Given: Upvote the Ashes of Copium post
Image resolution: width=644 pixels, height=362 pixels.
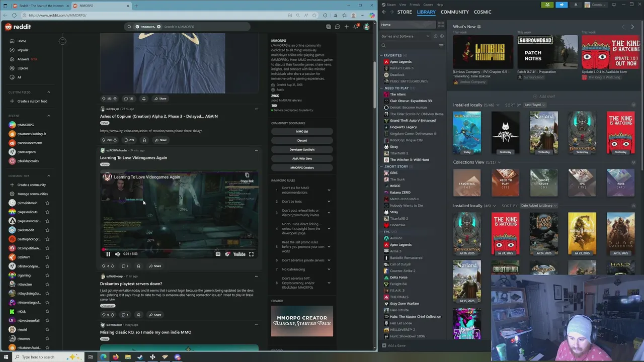Looking at the screenshot, I should pos(103,140).
